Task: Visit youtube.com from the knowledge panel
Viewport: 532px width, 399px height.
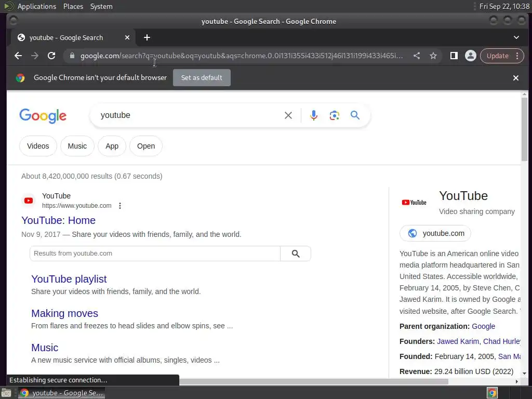Action: click(x=435, y=233)
